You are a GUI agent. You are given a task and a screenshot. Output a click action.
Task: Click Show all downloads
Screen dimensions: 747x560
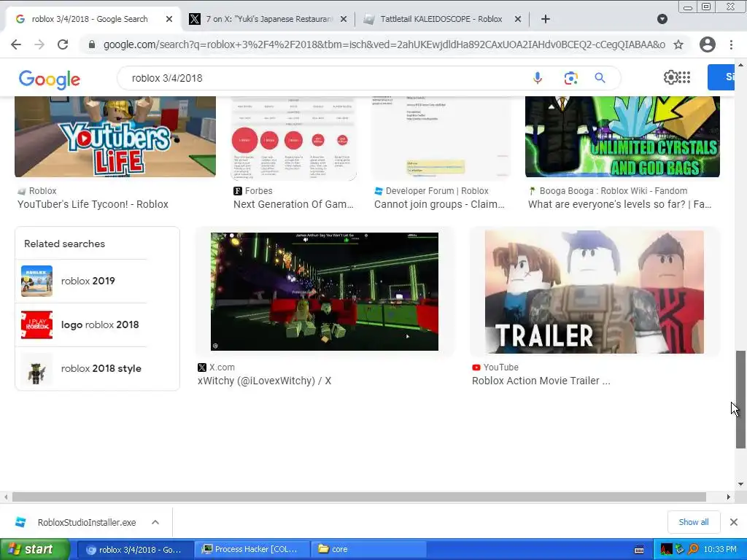tap(694, 522)
